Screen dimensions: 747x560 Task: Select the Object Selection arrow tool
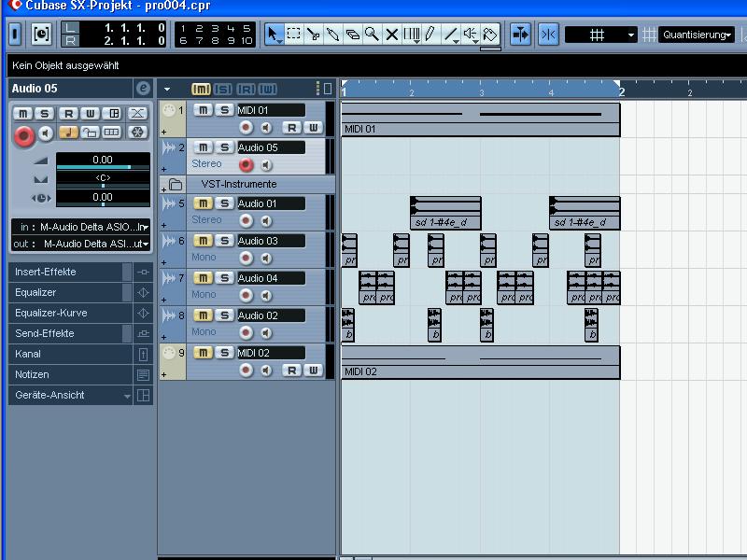pyautogui.click(x=274, y=35)
